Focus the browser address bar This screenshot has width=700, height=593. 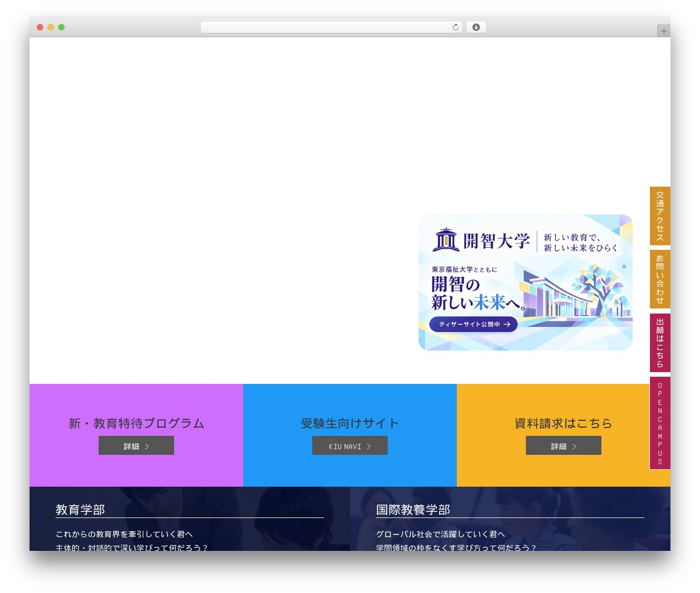(x=331, y=27)
